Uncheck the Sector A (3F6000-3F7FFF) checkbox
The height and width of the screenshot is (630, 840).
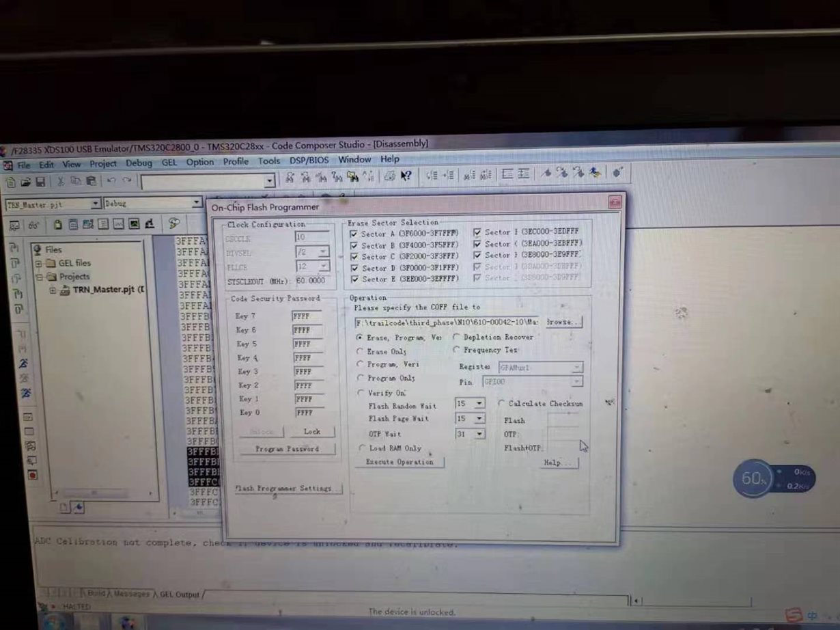click(x=354, y=232)
